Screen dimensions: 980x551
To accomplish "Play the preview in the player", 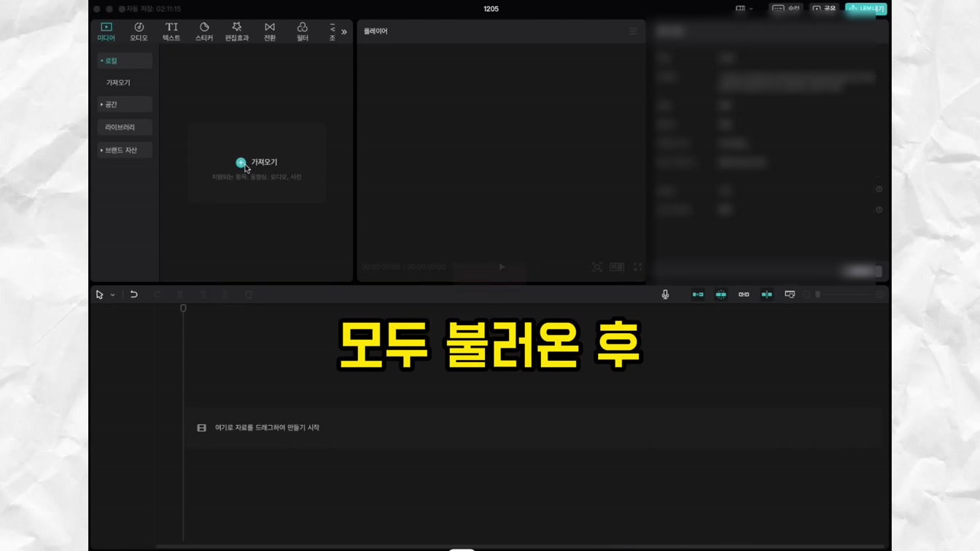I will 502,267.
